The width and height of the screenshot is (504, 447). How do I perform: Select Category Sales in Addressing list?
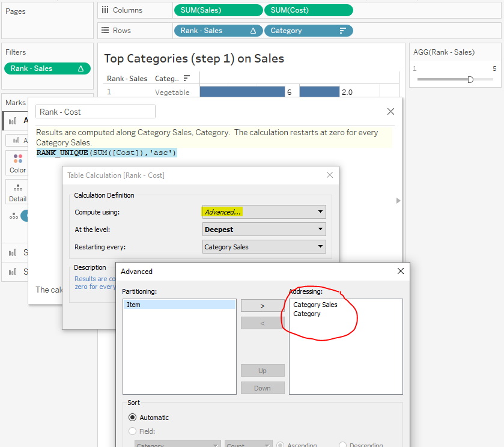tap(315, 305)
